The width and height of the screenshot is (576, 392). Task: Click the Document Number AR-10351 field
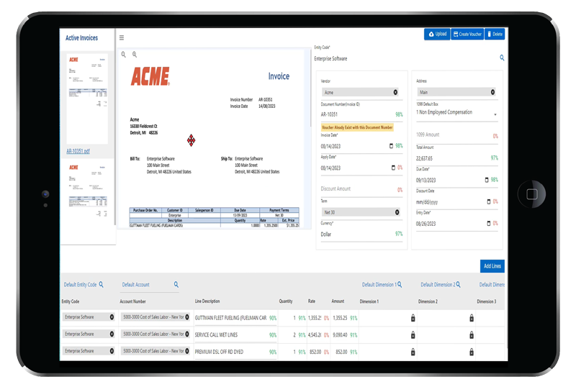point(361,114)
